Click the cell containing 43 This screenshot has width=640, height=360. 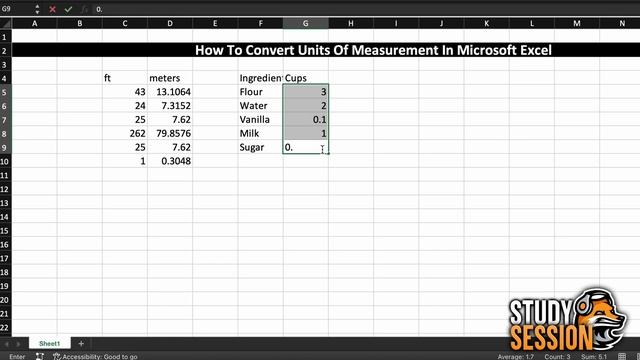coord(125,92)
